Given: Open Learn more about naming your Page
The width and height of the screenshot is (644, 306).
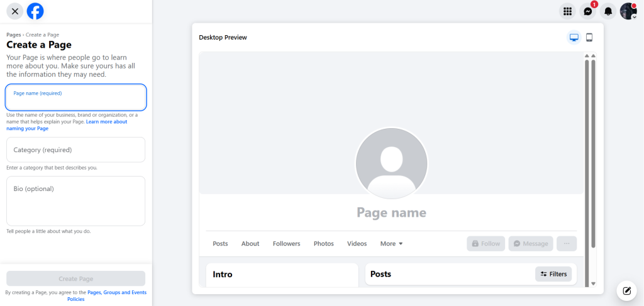Looking at the screenshot, I should [x=67, y=125].
